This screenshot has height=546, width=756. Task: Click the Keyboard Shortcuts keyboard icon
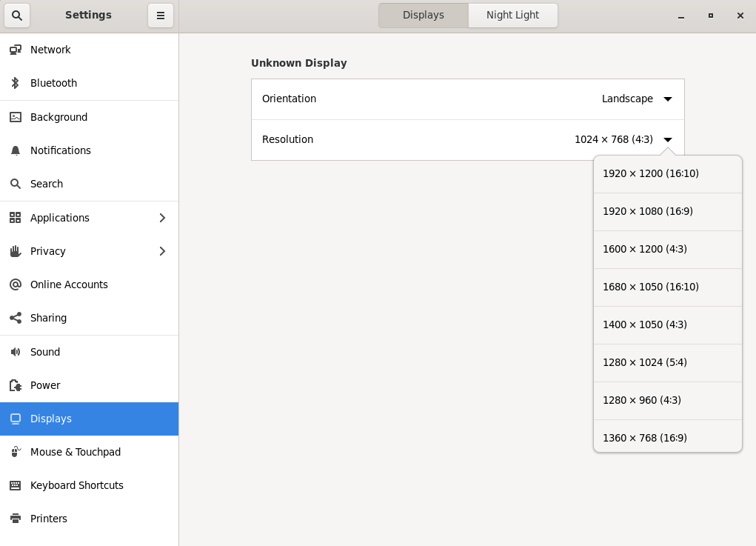pyautogui.click(x=15, y=485)
